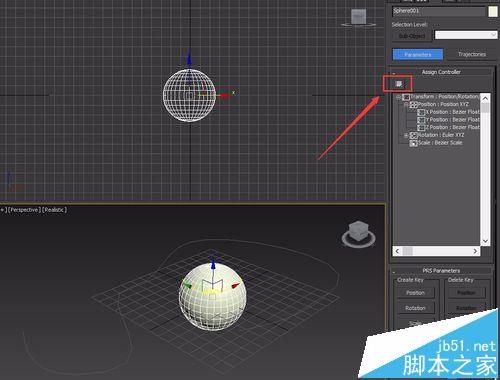
Task: Click the Y Position controller icon
Action: [421, 120]
